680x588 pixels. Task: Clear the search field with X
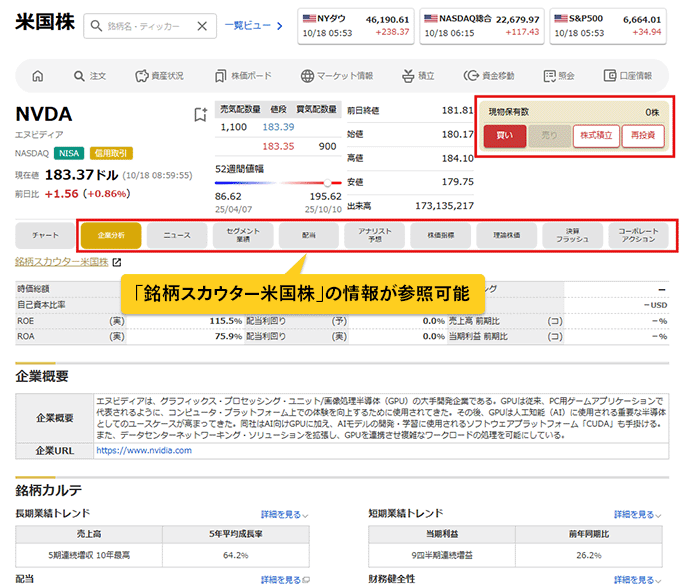(x=203, y=27)
